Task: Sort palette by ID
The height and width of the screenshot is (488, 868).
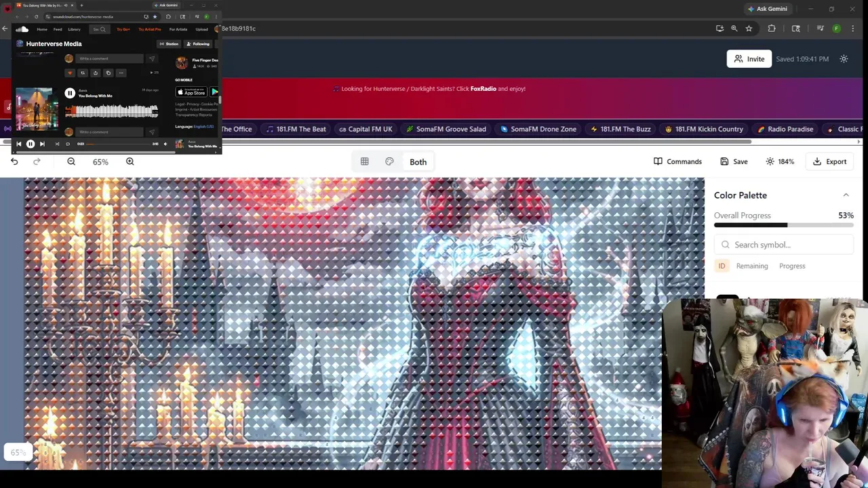Action: coord(722,266)
